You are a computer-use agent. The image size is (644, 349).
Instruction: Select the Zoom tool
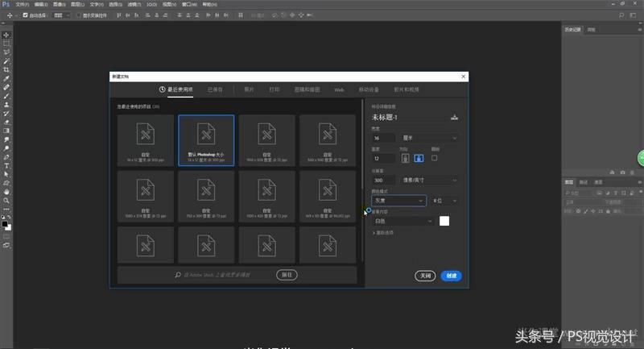tap(6, 200)
